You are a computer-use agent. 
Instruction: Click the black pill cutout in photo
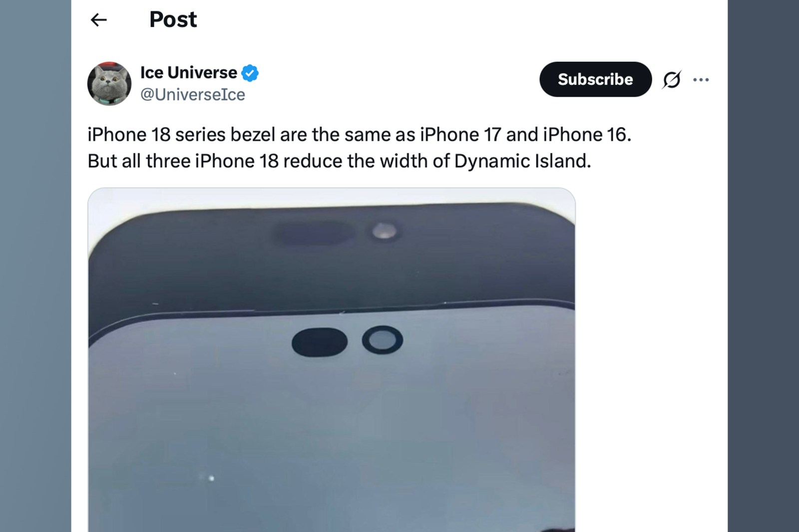click(x=320, y=342)
